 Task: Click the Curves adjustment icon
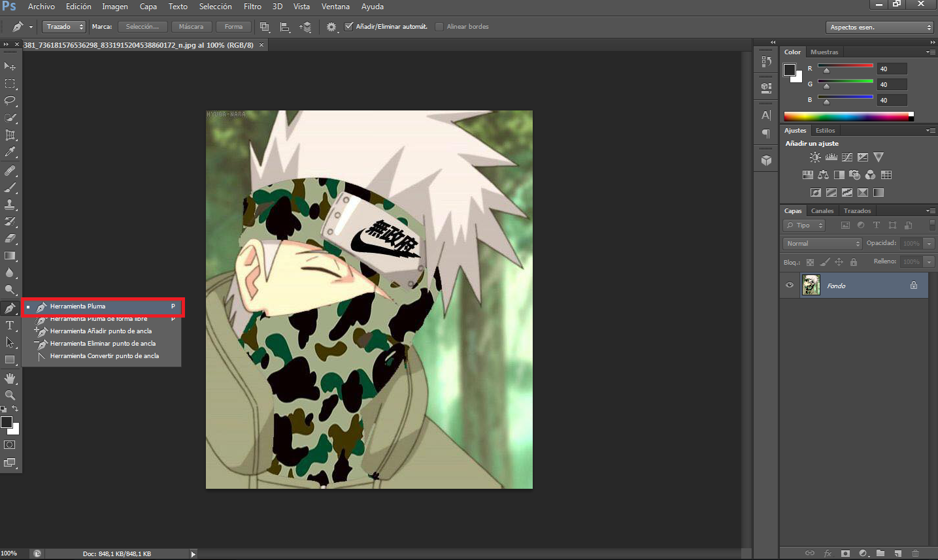click(847, 157)
